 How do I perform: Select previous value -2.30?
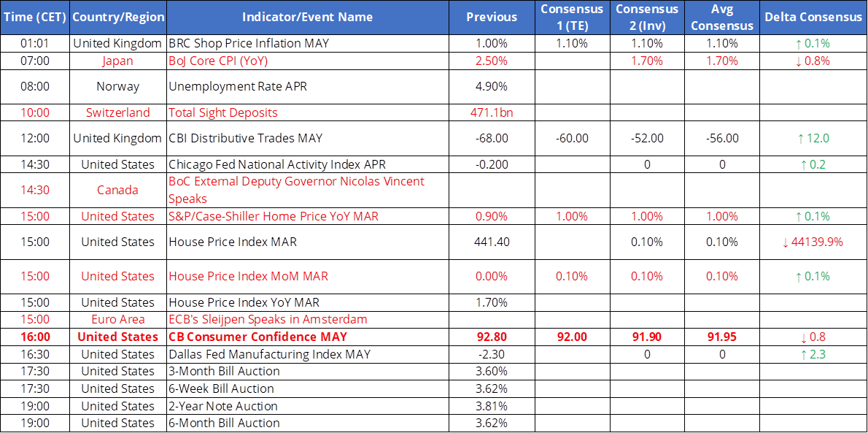[492, 353]
